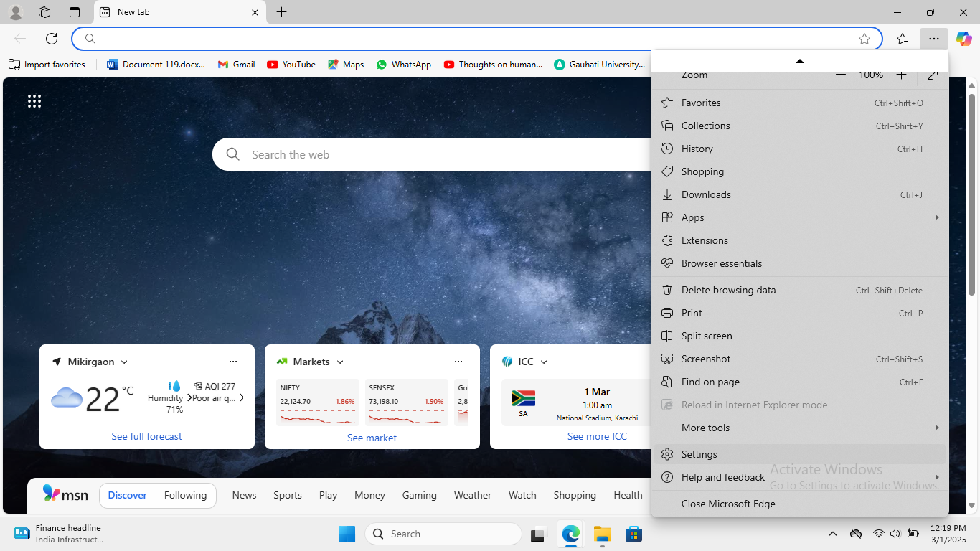The width and height of the screenshot is (980, 551).
Task: Switch feed to the Following tab
Action: tap(185, 495)
